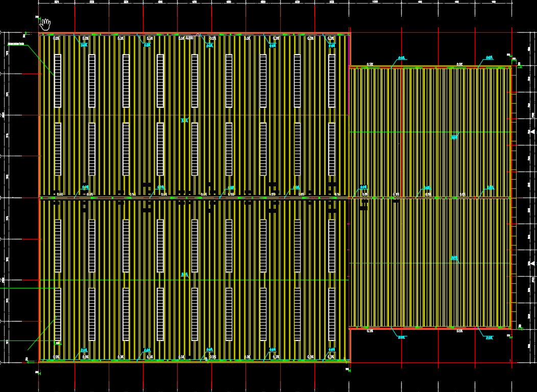Click cyan label in lower-right roof section

point(454,258)
